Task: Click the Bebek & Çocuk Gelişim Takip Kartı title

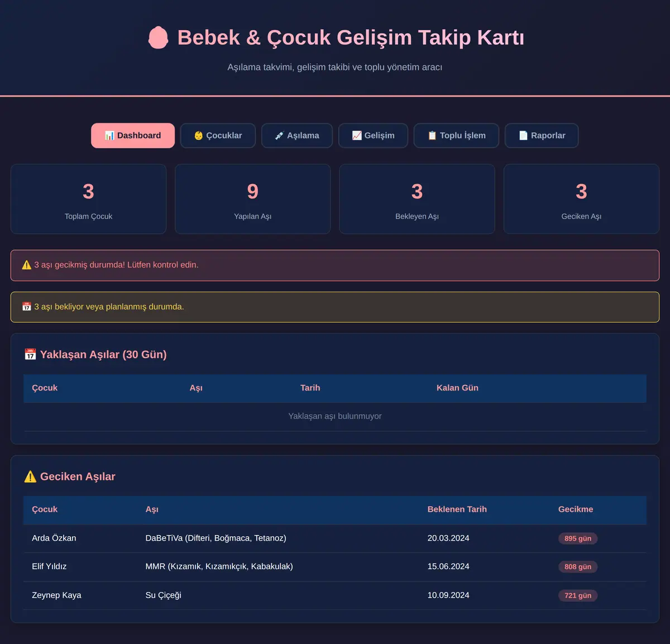Action: [351, 38]
